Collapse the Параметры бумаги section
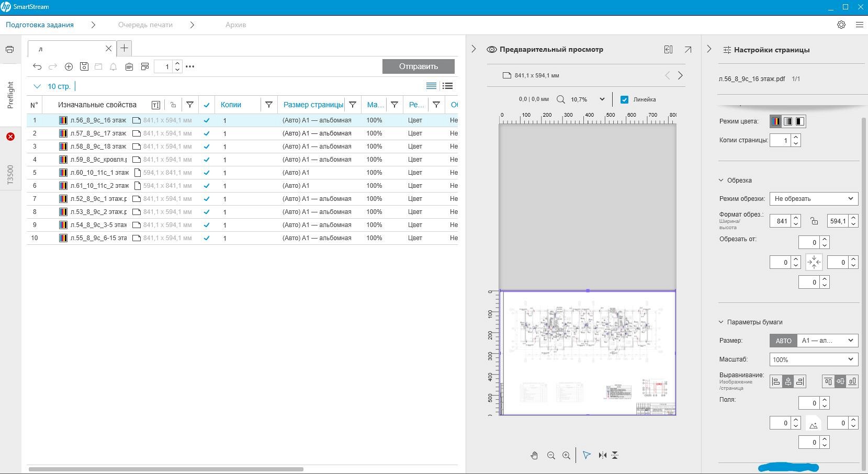 tap(721, 322)
